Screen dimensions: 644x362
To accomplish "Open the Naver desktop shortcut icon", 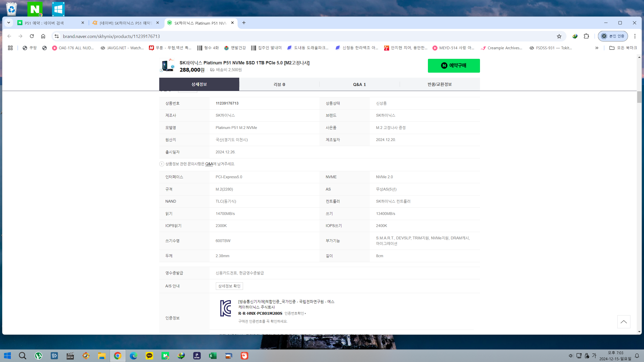I will tap(35, 9).
